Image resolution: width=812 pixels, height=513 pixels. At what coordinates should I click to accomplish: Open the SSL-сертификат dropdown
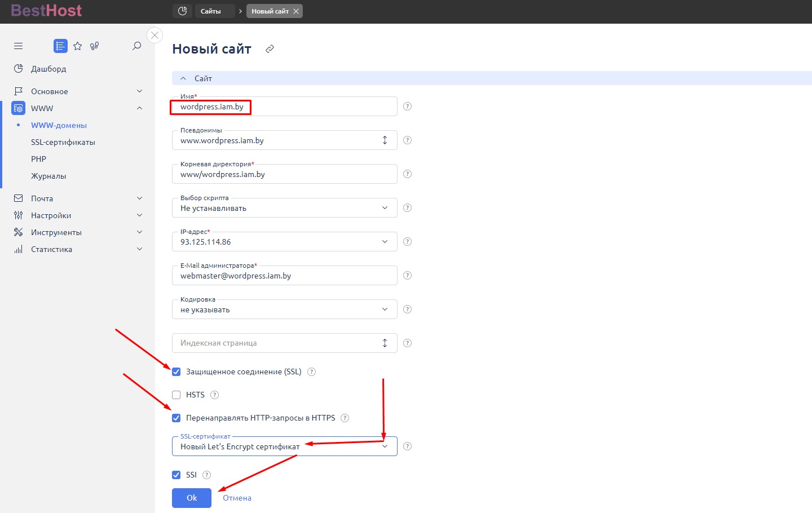pyautogui.click(x=284, y=446)
